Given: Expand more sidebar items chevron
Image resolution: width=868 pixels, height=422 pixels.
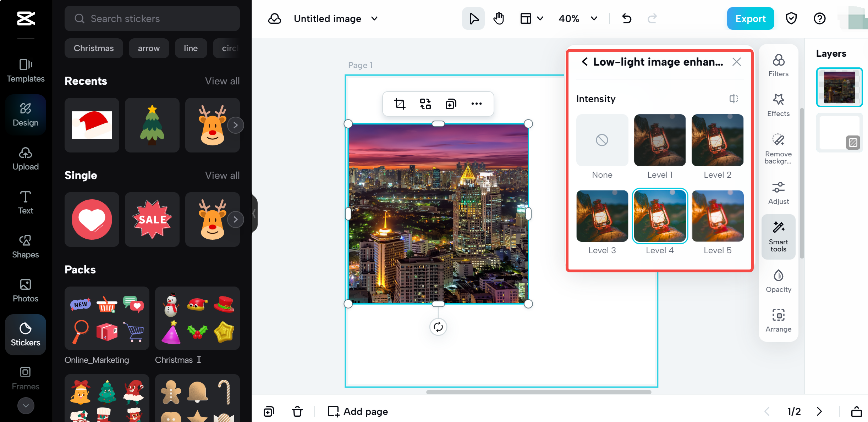Looking at the screenshot, I should click(x=26, y=406).
